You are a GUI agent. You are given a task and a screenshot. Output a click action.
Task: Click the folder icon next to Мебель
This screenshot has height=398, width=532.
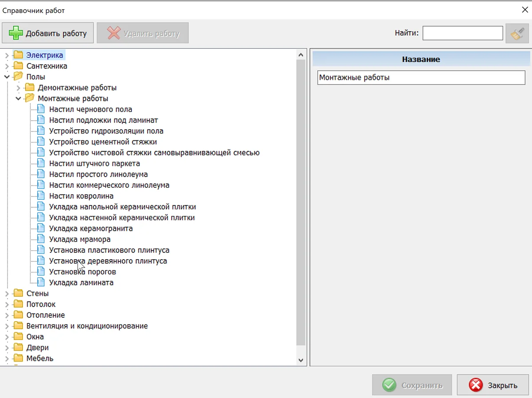[18, 358]
